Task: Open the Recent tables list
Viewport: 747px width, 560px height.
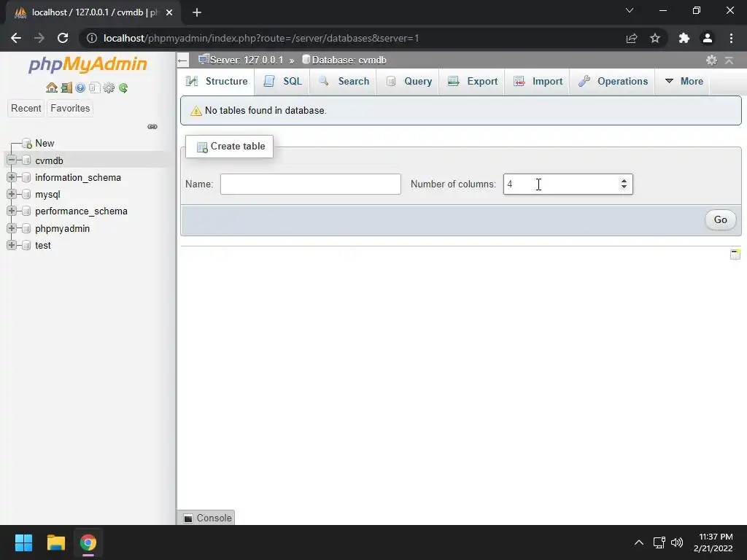Action: 26,109
